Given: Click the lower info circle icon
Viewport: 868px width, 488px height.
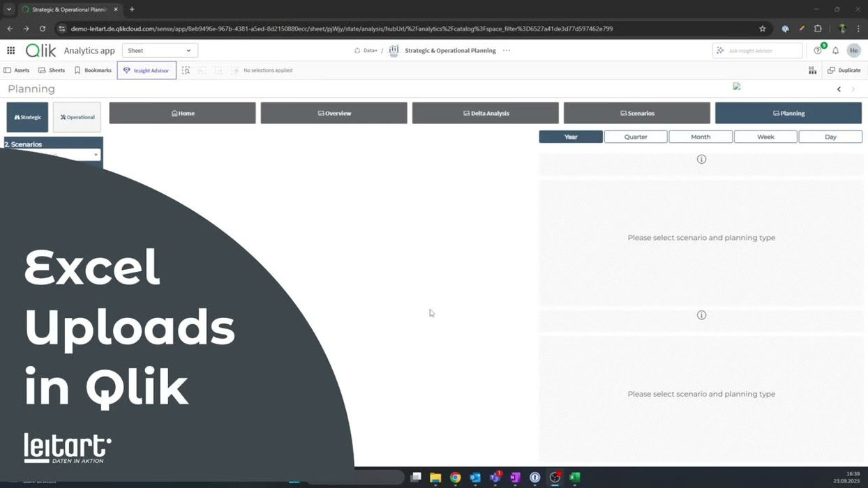Looking at the screenshot, I should [701, 315].
